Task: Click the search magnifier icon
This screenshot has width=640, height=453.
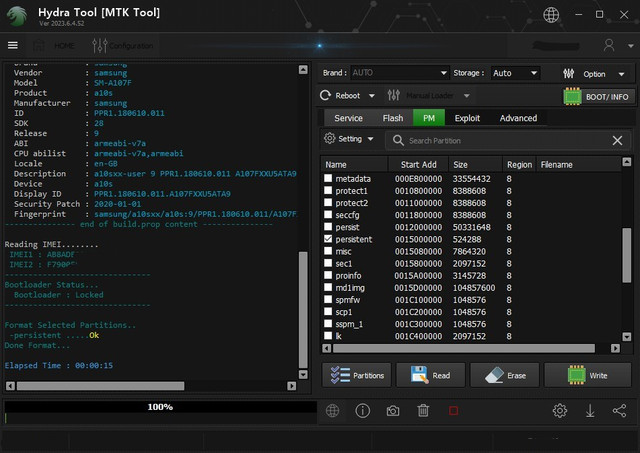Action: point(398,140)
